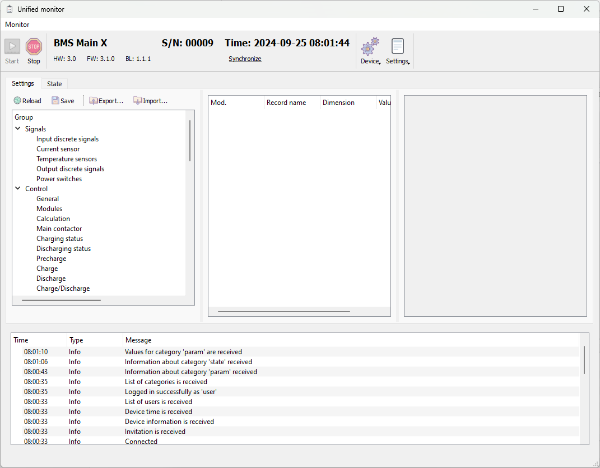Select Modules under Control
The width and height of the screenshot is (600, 468).
tap(49, 209)
